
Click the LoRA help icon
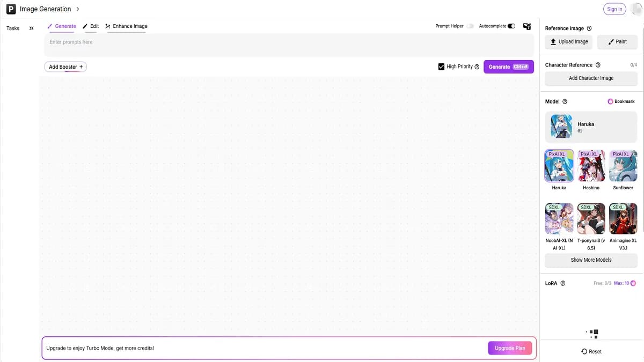tap(562, 283)
